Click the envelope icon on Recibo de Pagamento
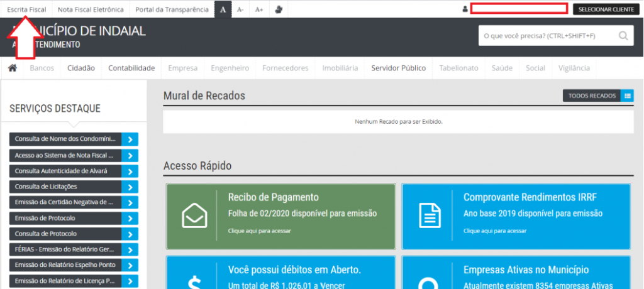 tap(194, 216)
